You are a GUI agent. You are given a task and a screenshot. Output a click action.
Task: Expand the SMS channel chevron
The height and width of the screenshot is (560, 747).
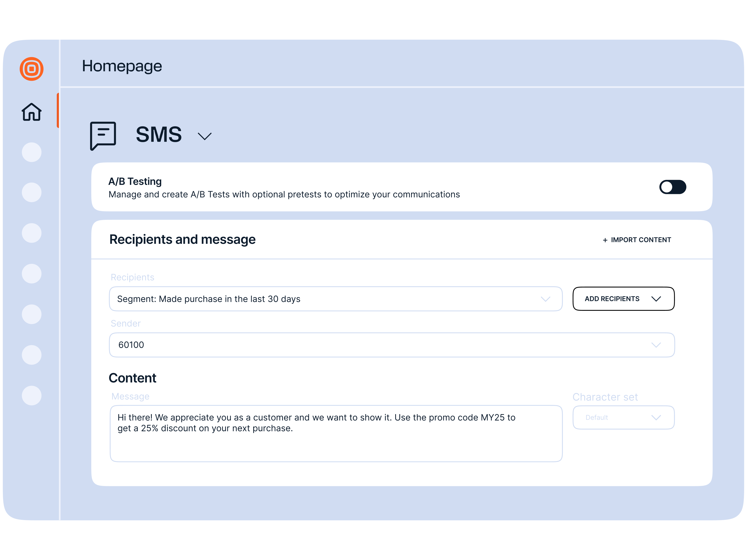point(204,136)
